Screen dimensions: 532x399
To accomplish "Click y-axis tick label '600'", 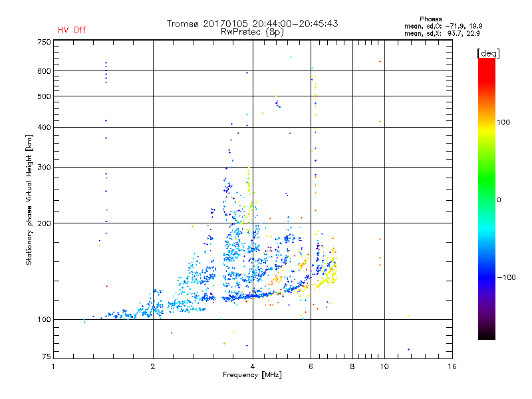I will point(44,71).
